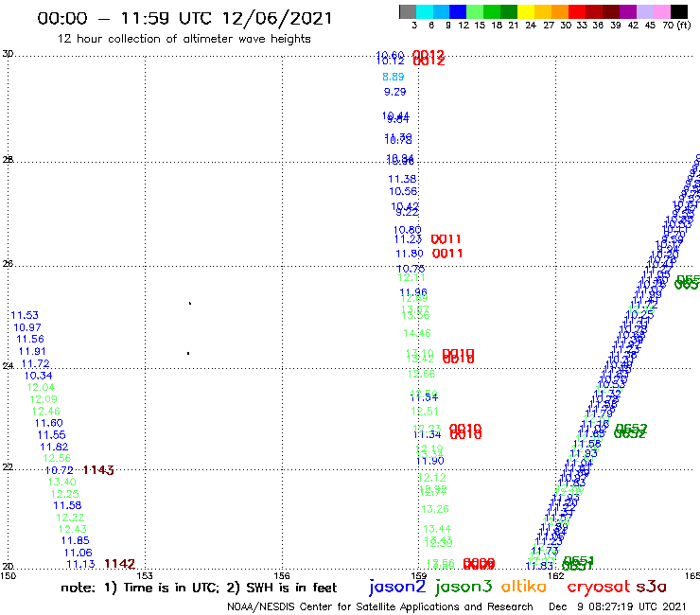Click the green wave height value 13.44
Image resolution: width=700 pixels, height=615 pixels.
(437, 529)
